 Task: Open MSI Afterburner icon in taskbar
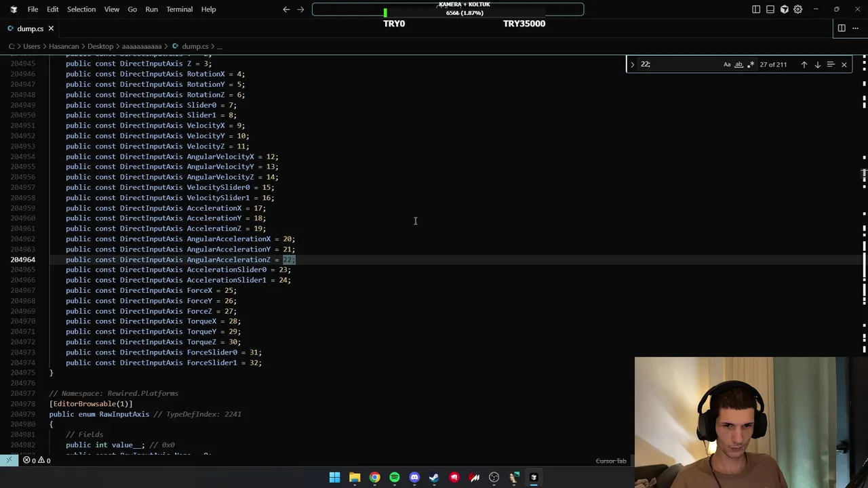tap(474, 477)
